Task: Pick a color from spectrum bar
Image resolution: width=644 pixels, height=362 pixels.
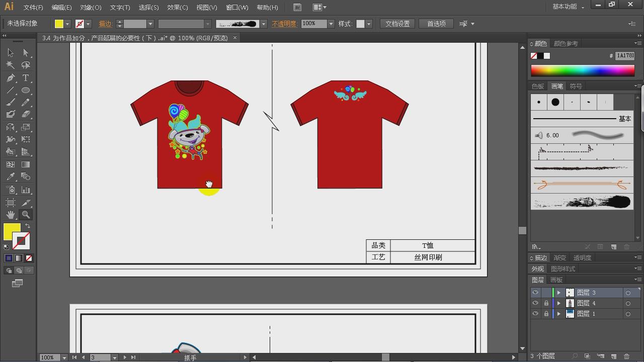Action: point(583,70)
